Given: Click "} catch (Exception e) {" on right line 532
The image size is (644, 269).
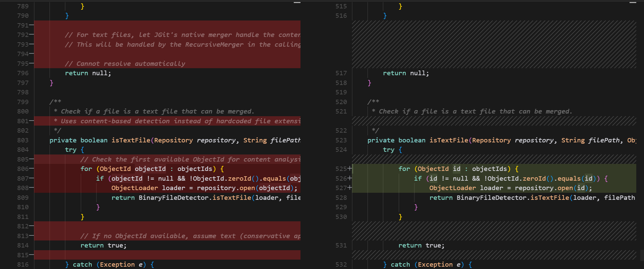Looking at the screenshot, I should click(x=428, y=264).
